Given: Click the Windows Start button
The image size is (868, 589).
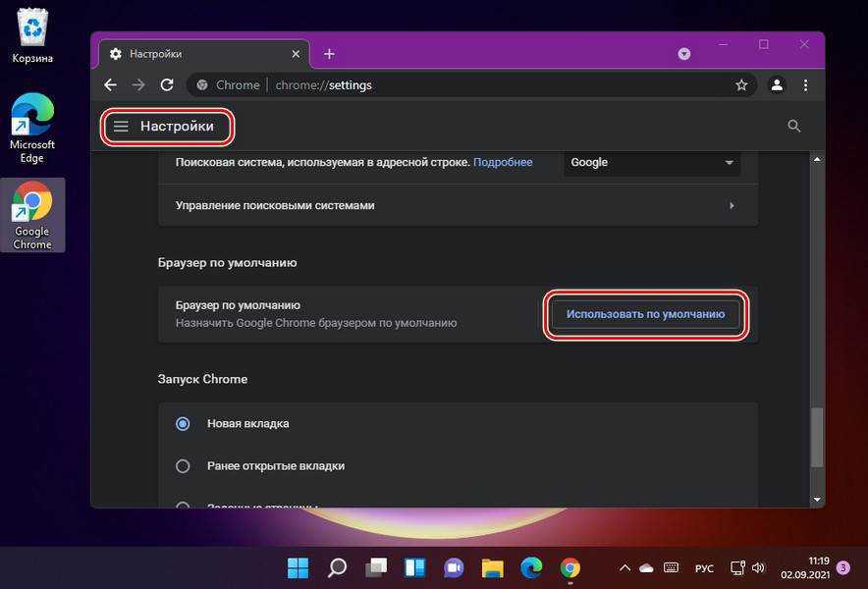Looking at the screenshot, I should tap(298, 568).
